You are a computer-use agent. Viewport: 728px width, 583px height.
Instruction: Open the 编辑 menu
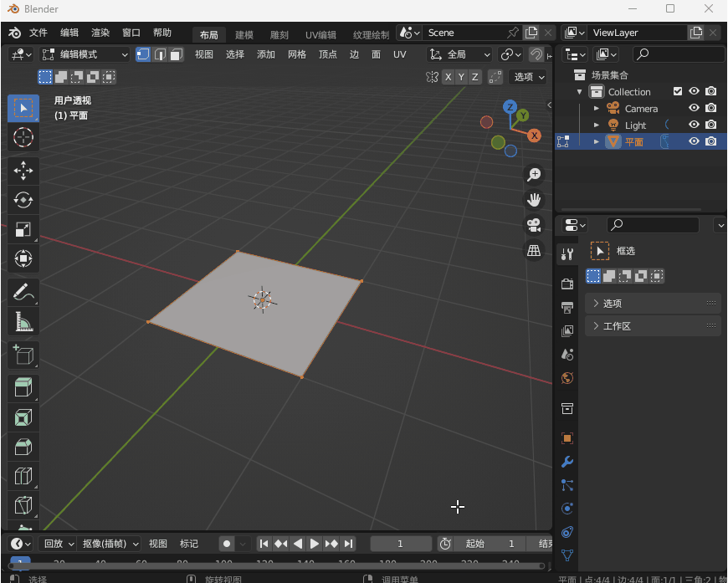click(x=69, y=33)
